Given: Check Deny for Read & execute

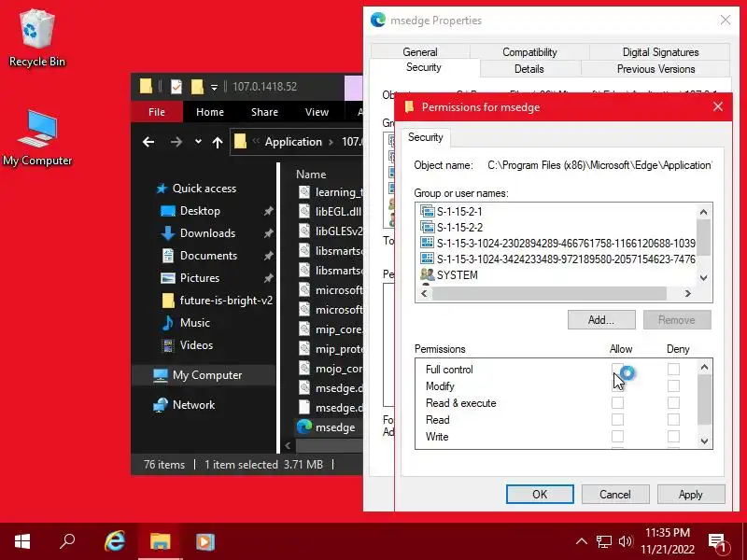Looking at the screenshot, I should click(x=673, y=403).
